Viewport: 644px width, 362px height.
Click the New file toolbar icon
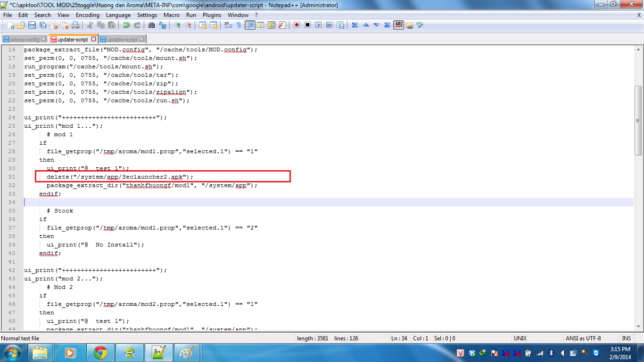pos(10,25)
